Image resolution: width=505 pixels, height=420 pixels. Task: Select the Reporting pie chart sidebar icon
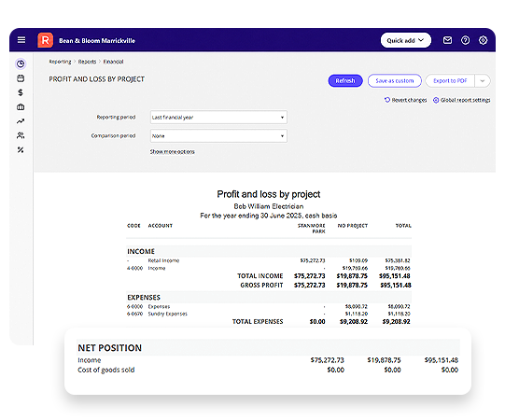21,63
